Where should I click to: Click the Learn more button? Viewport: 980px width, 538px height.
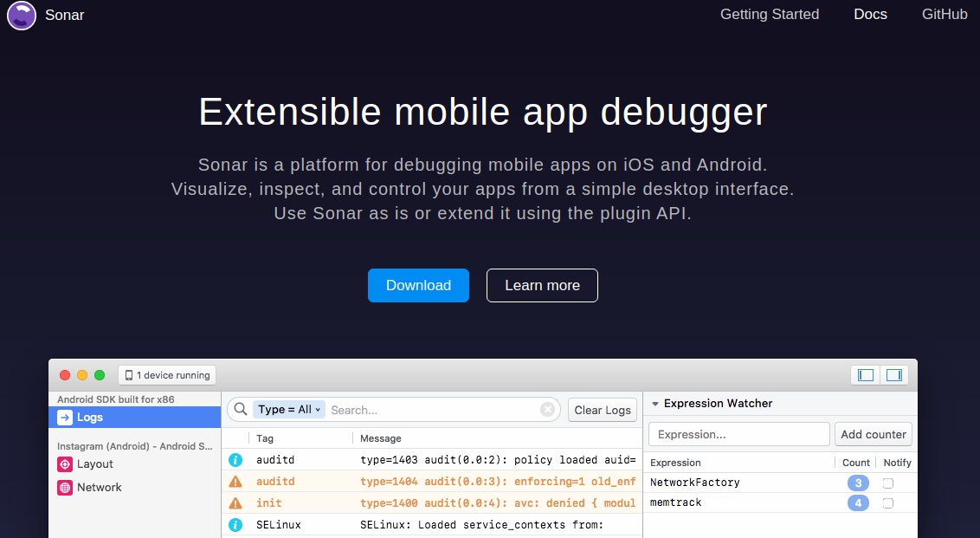click(542, 285)
